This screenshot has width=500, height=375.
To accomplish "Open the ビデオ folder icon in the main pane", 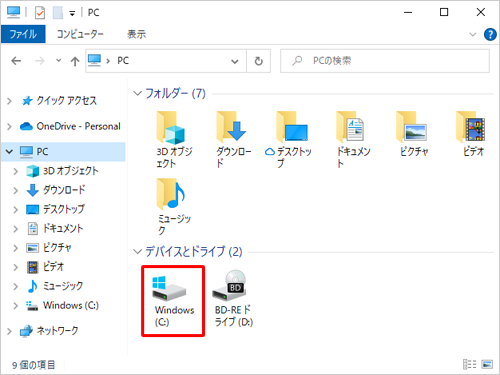I will pos(471,127).
